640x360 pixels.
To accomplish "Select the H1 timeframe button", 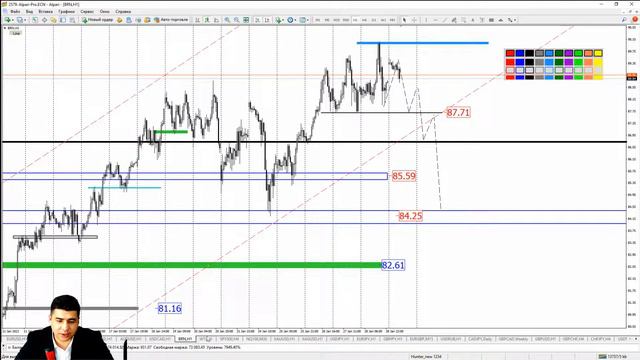I will [x=355, y=20].
